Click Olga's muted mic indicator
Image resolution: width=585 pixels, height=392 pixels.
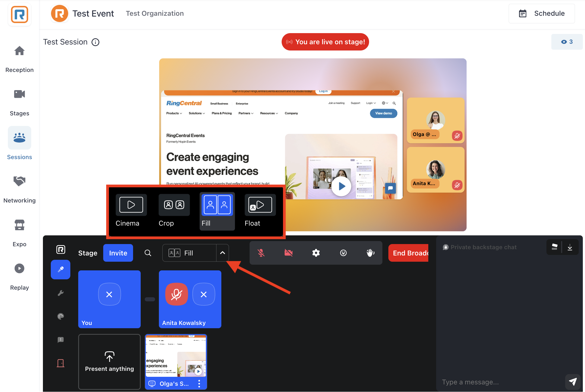tap(457, 136)
